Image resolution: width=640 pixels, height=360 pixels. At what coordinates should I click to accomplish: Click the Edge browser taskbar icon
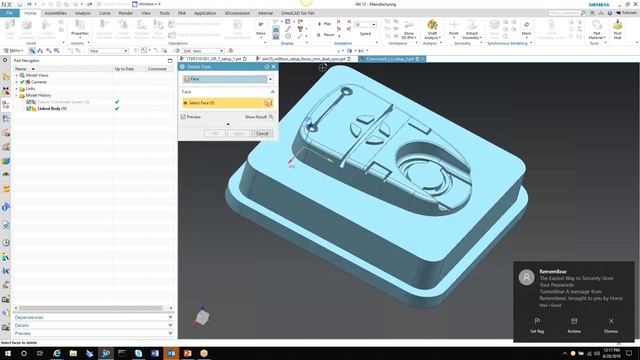[57, 353]
